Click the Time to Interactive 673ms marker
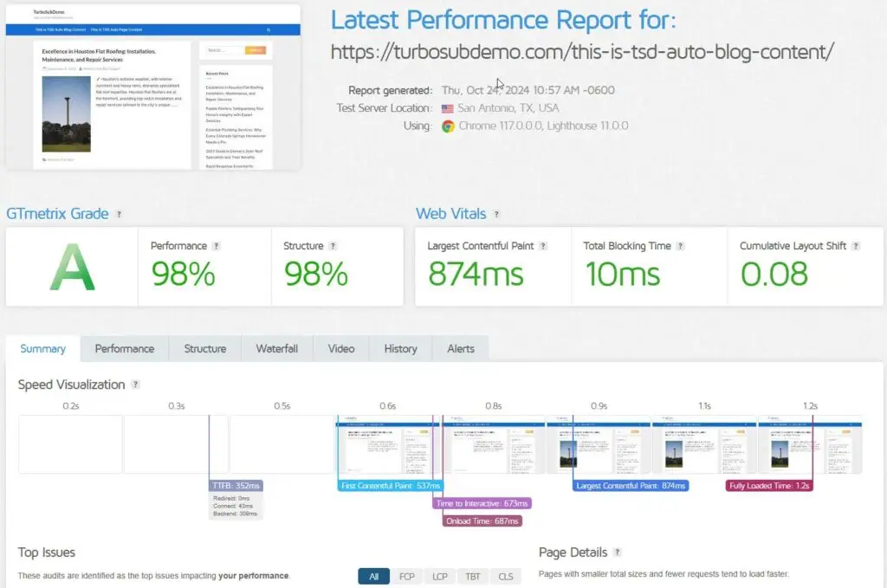This screenshot has height=588, width=887. coord(482,503)
